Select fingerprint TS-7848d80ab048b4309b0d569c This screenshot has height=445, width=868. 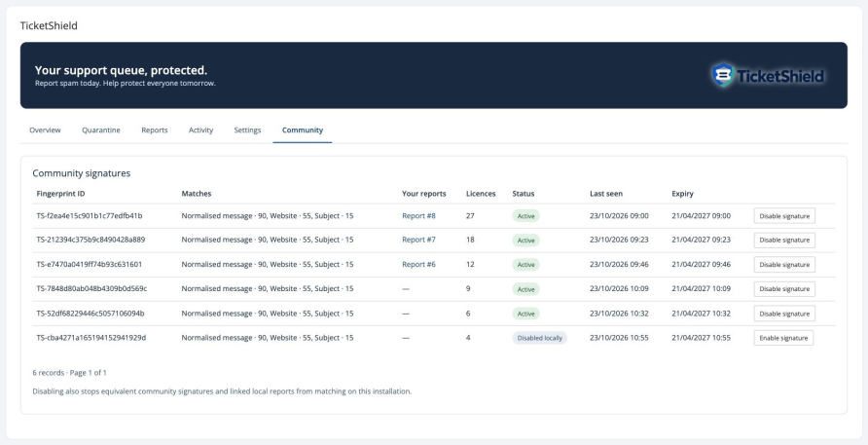tap(91, 289)
